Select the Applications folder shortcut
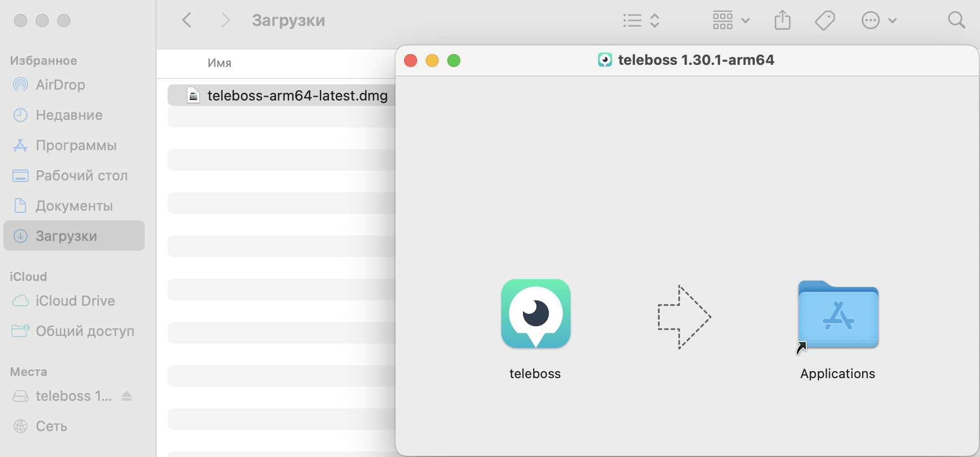 click(x=838, y=315)
